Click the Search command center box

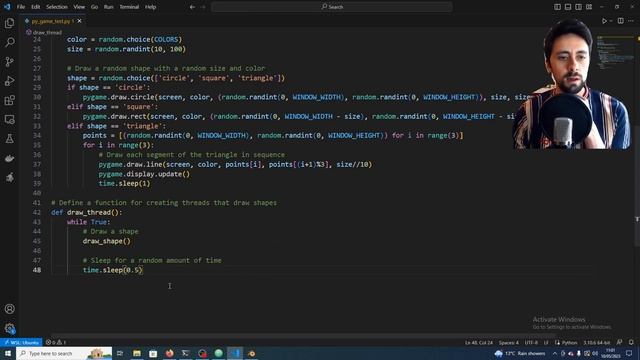coord(332,7)
